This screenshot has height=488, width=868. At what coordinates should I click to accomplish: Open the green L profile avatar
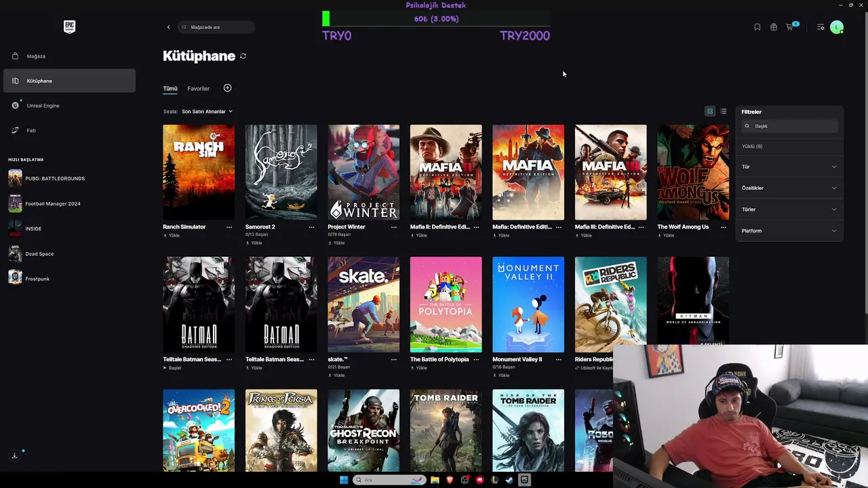point(837,27)
